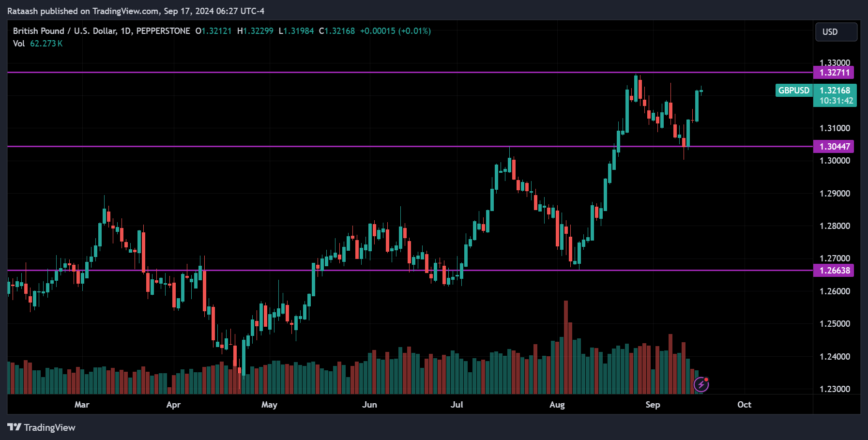The height and width of the screenshot is (440, 868).
Task: Click the published-on header text at top
Action: (x=136, y=11)
